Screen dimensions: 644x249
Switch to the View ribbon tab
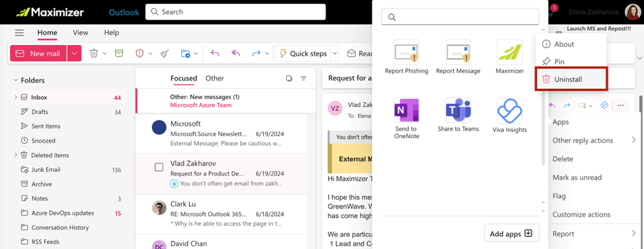[80, 33]
